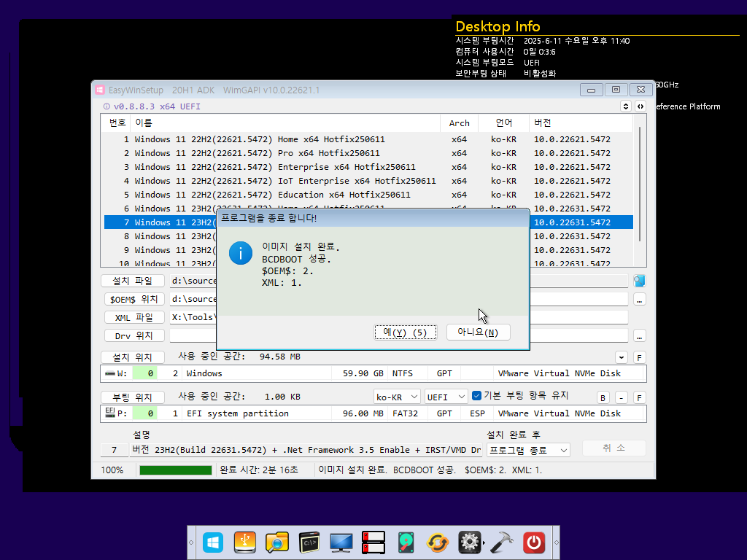
Task: Select row 4 IoT Enterprise x64
Action: (368, 181)
